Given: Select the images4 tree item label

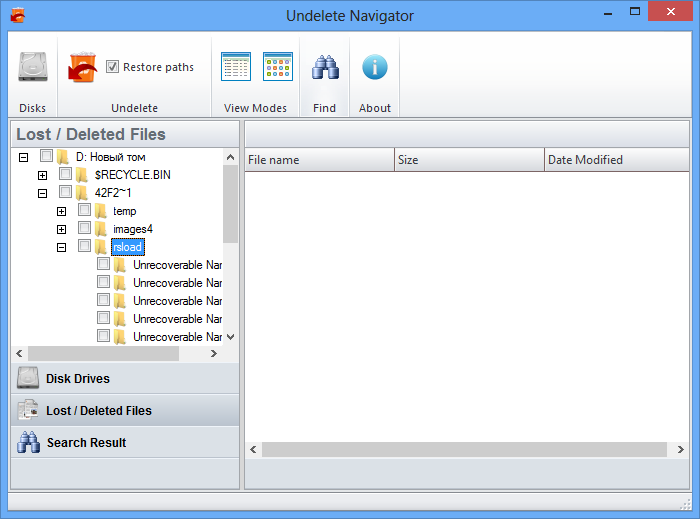Looking at the screenshot, I should coord(133,229).
